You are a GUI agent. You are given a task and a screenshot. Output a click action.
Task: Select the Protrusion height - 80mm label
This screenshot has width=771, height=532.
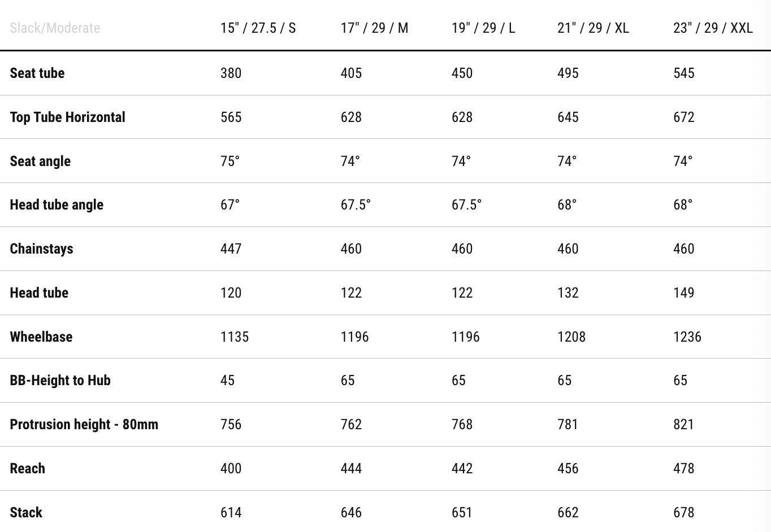tap(84, 425)
